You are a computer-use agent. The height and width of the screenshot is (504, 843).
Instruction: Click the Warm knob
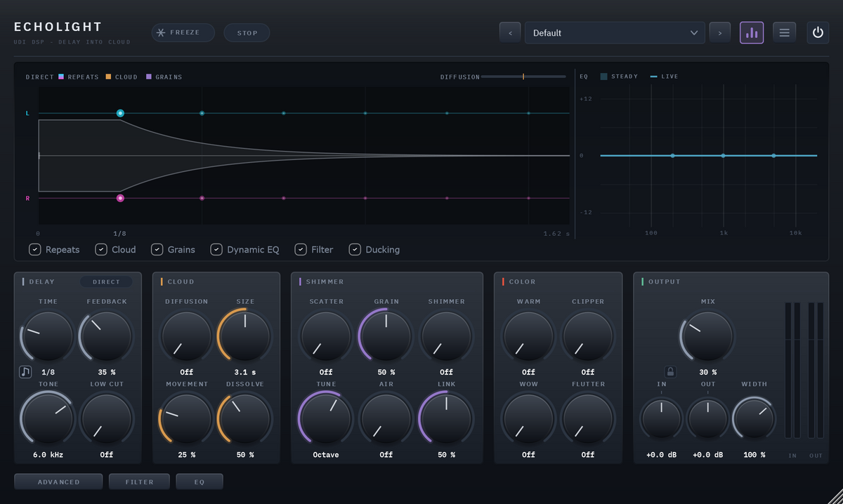point(528,336)
